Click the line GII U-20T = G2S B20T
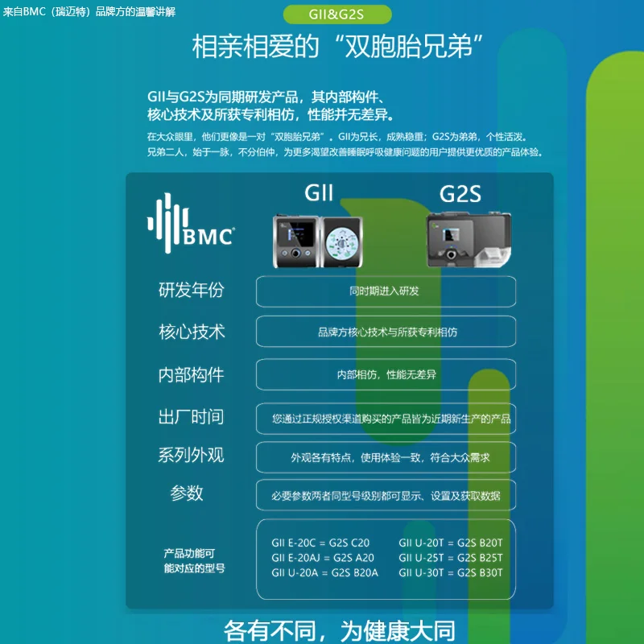Screen dimensions: 644x644 (x=451, y=543)
